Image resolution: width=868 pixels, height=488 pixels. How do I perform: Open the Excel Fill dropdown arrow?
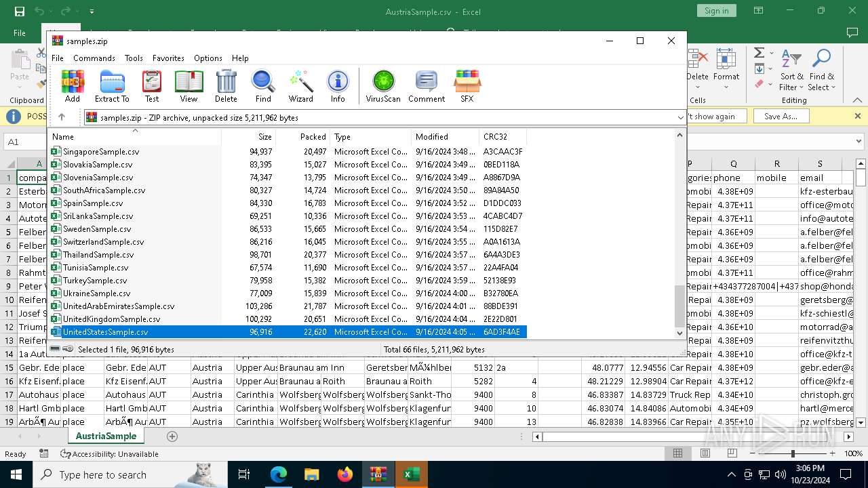[x=772, y=68]
